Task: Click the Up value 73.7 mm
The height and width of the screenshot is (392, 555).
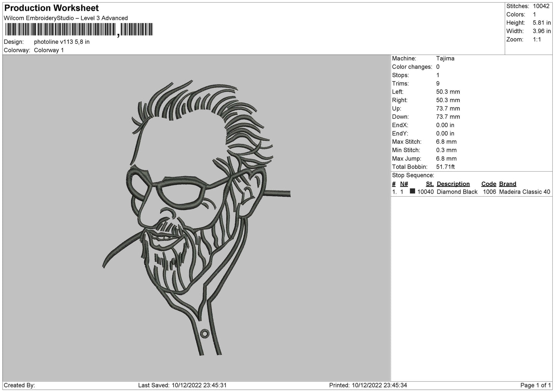Action: (x=448, y=109)
